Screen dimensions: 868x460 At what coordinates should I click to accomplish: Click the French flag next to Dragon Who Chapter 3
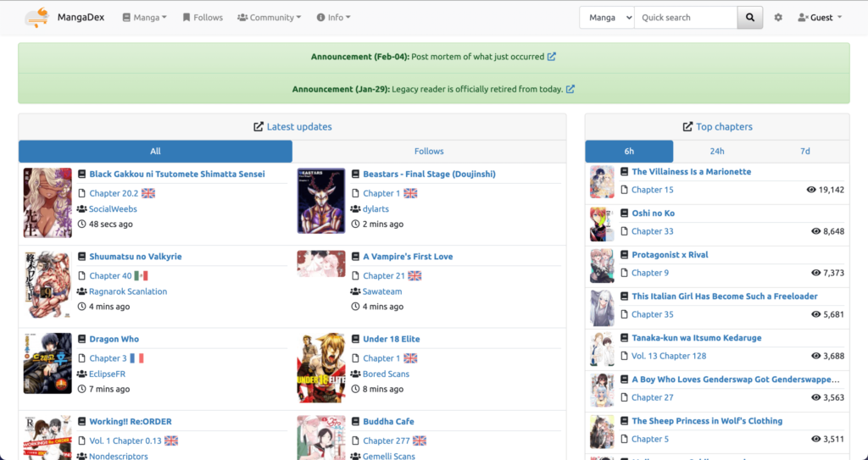pyautogui.click(x=136, y=358)
